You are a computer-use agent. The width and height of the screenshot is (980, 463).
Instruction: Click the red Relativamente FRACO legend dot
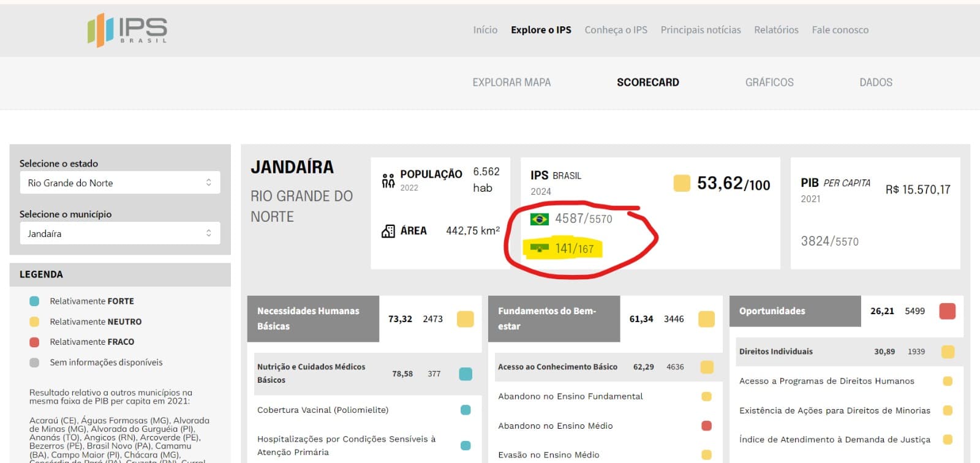click(34, 342)
